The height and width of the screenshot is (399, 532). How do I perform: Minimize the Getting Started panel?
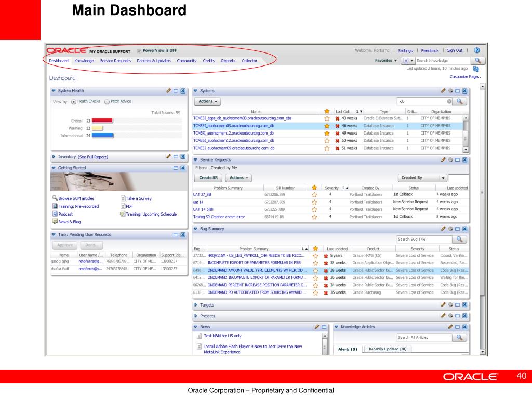[176, 168]
